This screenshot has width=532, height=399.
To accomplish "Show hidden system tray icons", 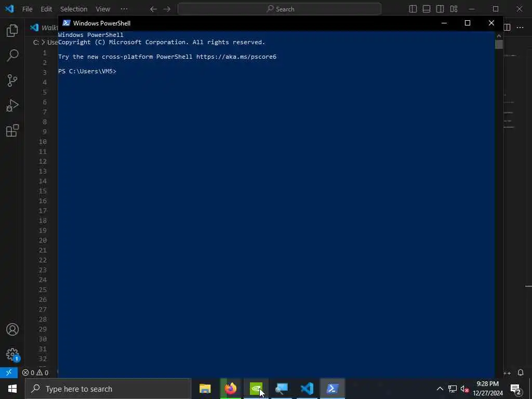I will point(440,389).
